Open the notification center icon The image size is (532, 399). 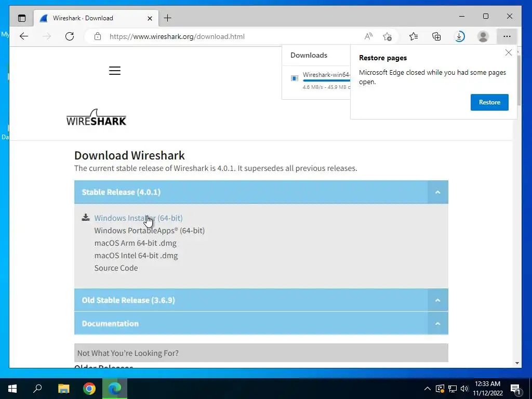[x=515, y=390]
